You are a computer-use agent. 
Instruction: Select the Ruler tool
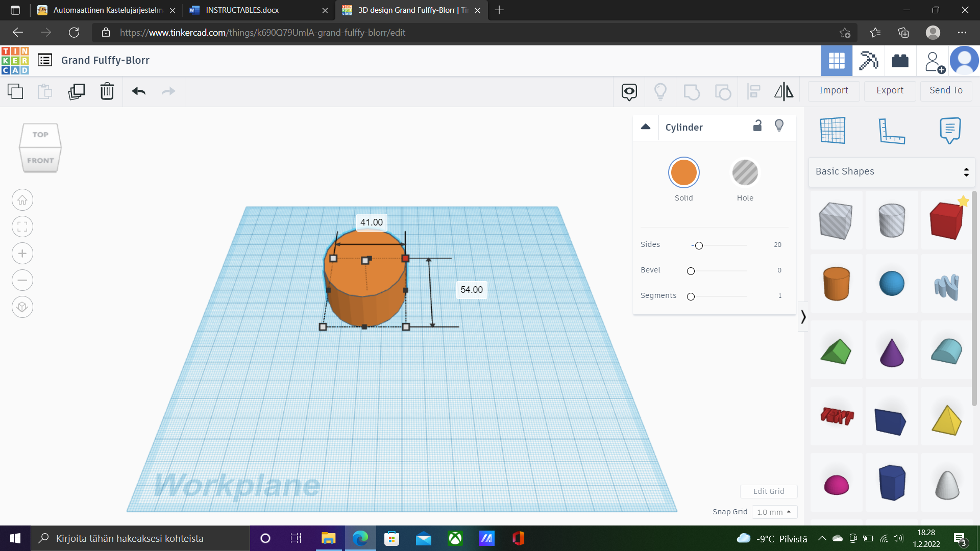[x=892, y=131]
